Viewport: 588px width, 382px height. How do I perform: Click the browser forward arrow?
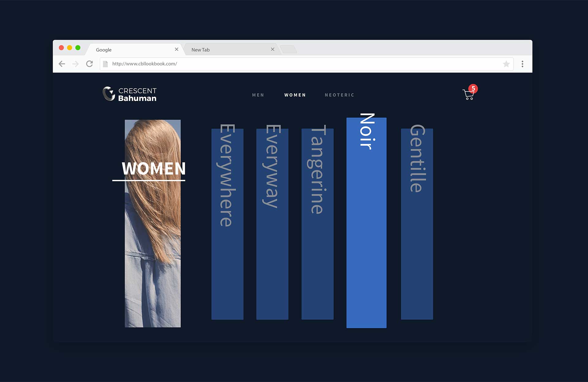[75, 64]
